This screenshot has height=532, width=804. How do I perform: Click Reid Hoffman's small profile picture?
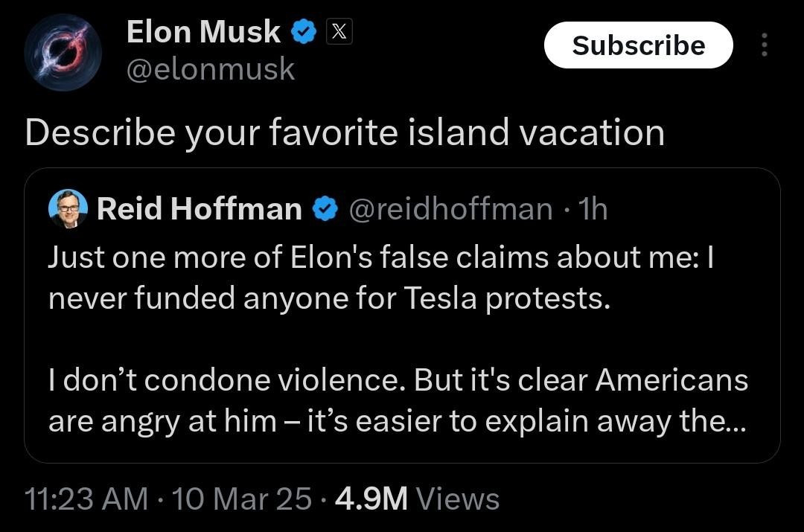[68, 209]
